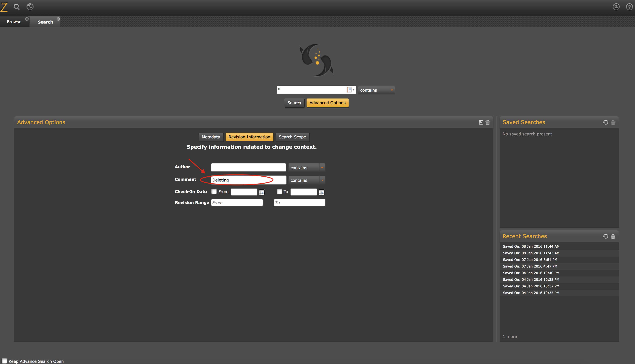
Task: Delete Recent Searches with trash icon
Action: [x=613, y=236]
